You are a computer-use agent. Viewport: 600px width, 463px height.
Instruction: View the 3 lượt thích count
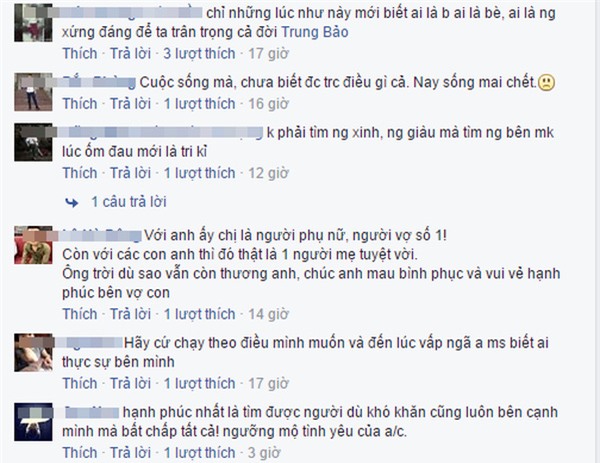point(199,54)
